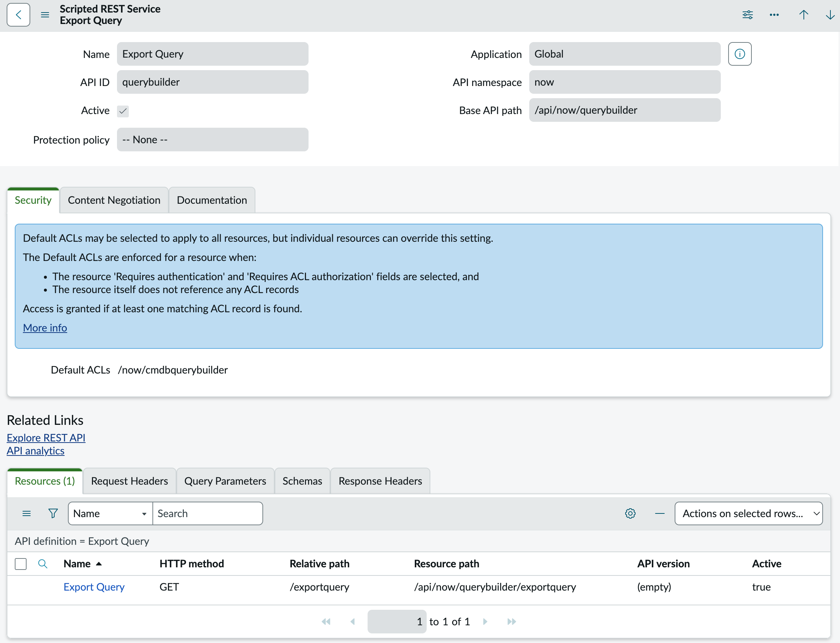Click the API namespace field

[624, 82]
